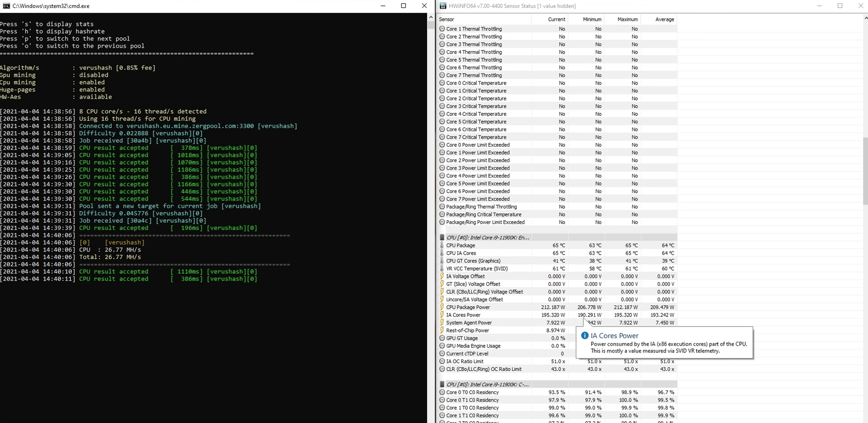This screenshot has width=868, height=423.
Task: Click the CPU Package temperature sensor icon
Action: (x=442, y=245)
